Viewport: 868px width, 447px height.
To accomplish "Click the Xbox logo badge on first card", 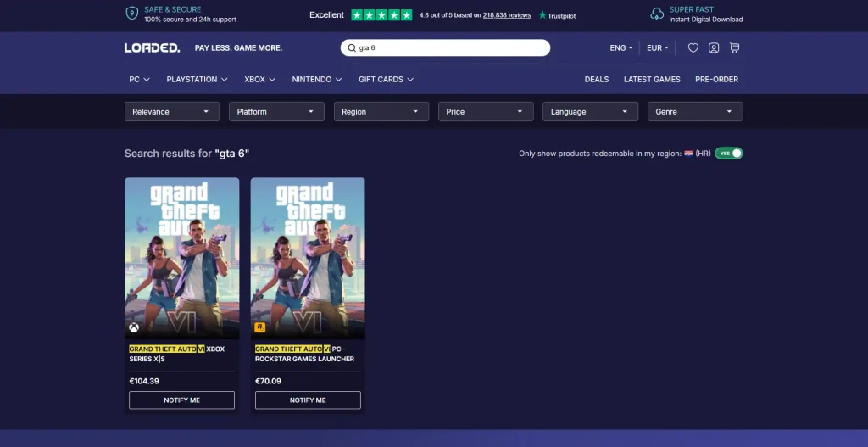I will point(134,328).
